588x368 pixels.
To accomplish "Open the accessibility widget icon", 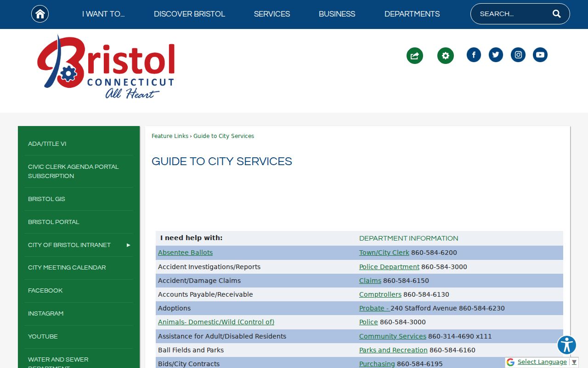I will [x=567, y=345].
